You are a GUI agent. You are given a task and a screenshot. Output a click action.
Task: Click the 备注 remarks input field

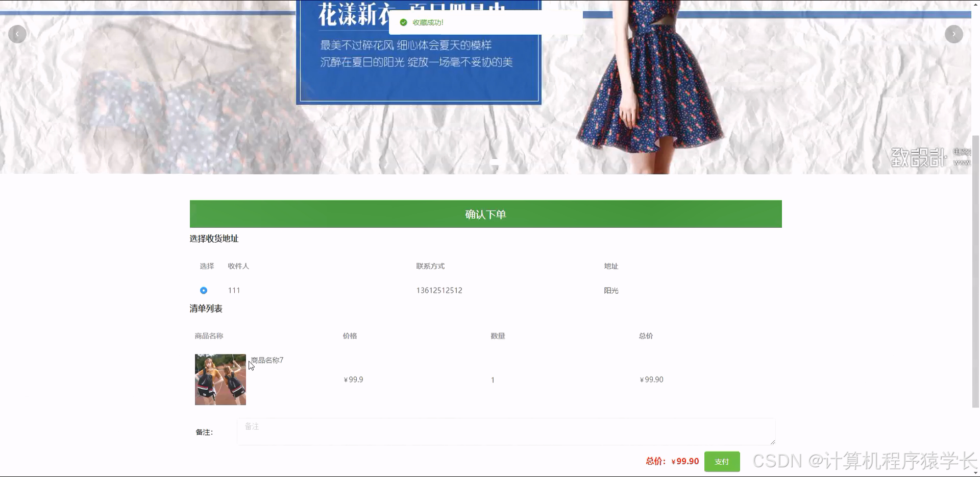(x=505, y=432)
